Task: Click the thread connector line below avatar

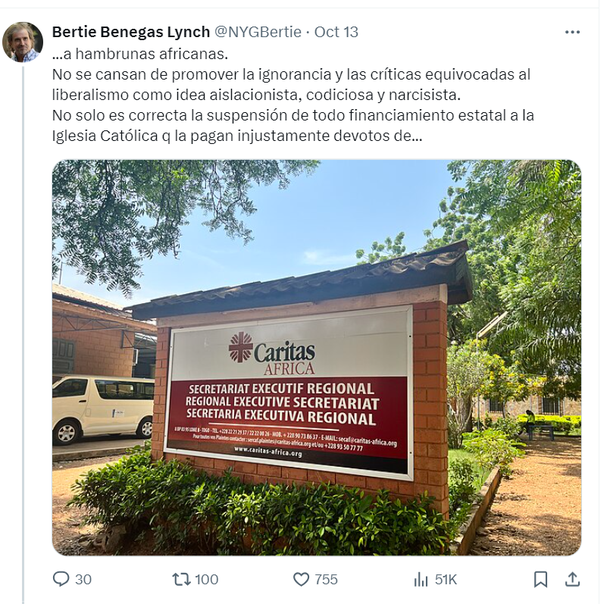Action: 23,334
